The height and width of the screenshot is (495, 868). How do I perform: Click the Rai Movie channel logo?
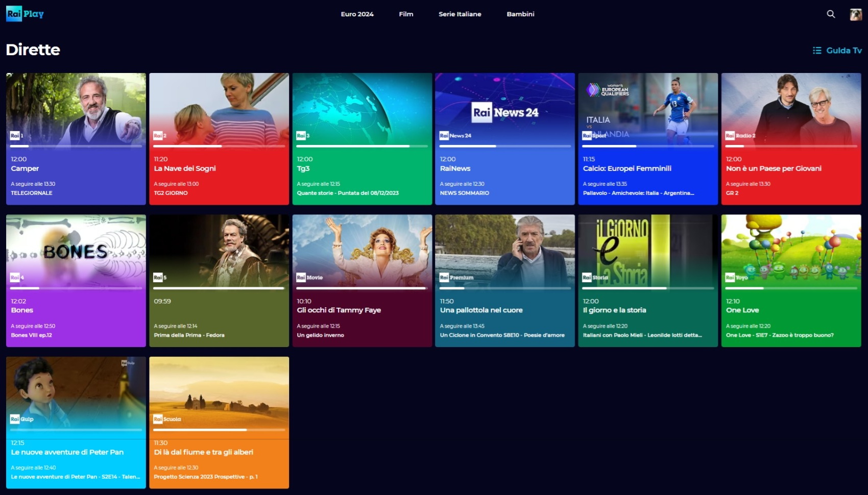309,277
